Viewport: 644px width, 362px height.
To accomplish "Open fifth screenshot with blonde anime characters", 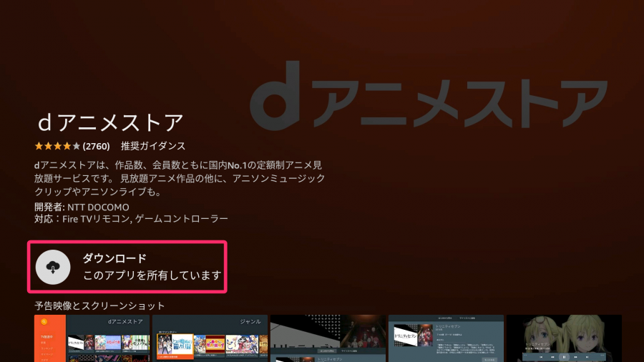I will pos(564,338).
